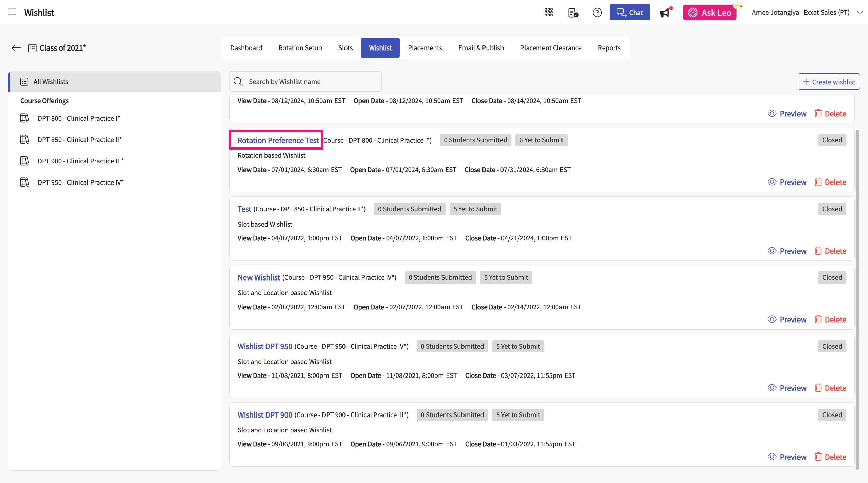Switch to the Placements tab
This screenshot has width=868, height=483.
point(425,48)
